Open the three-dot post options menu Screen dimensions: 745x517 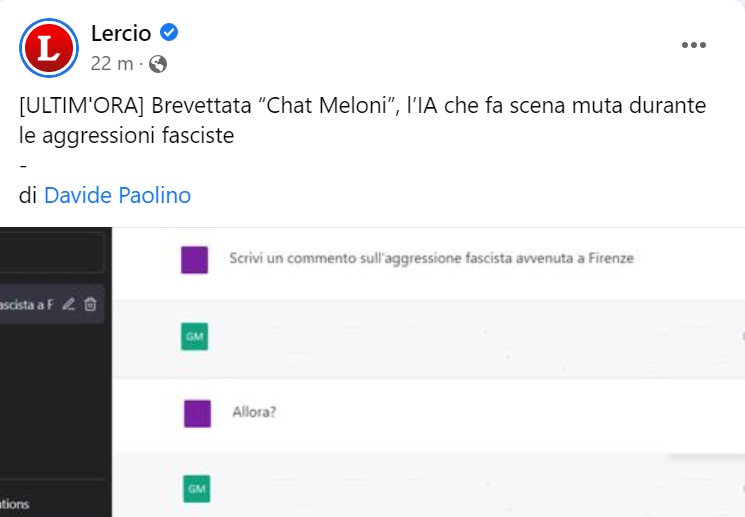[x=694, y=45]
